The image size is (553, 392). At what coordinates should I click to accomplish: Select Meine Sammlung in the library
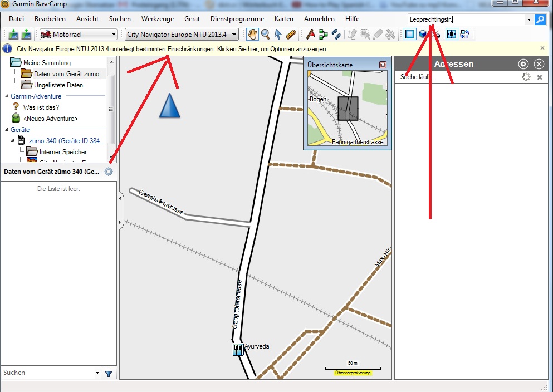tap(47, 63)
